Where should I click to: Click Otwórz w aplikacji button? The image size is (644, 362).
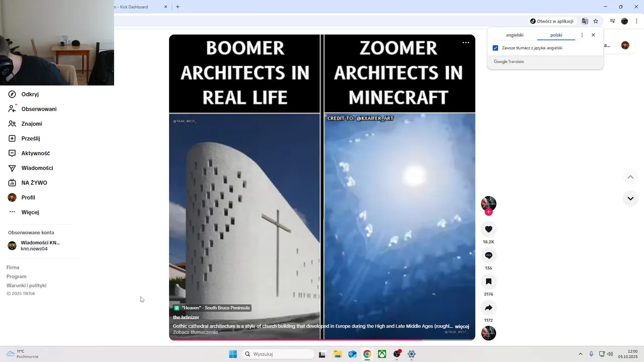[552, 21]
